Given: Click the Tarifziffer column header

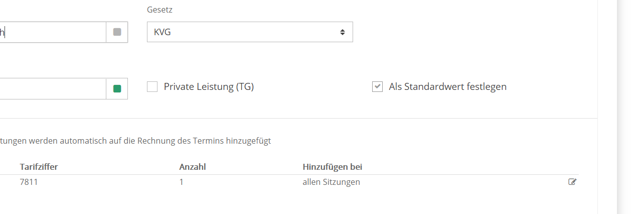Looking at the screenshot, I should (x=39, y=166).
